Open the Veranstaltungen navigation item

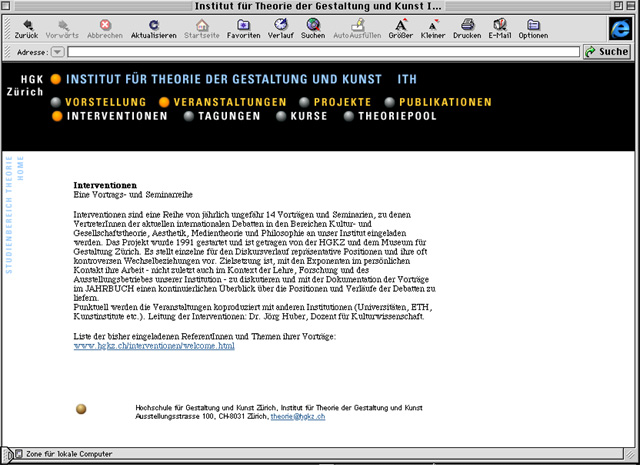(x=229, y=102)
